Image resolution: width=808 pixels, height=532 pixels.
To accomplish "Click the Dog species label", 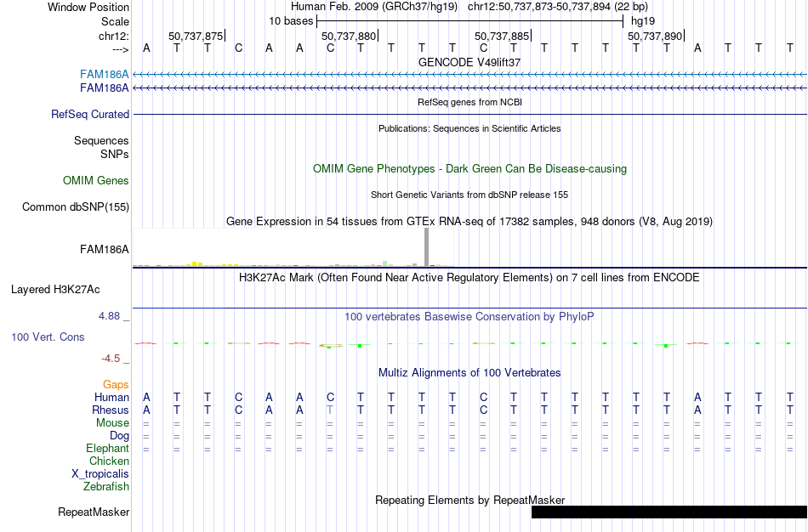I will coord(120,436).
